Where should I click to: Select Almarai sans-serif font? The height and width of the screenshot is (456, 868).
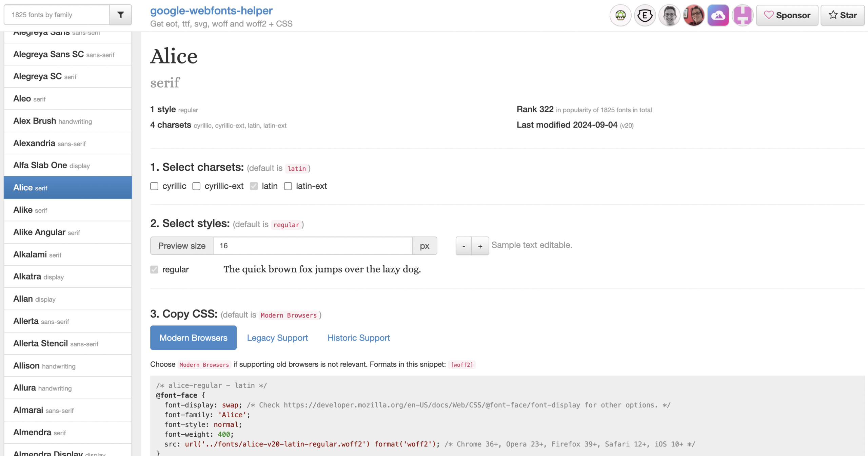tap(68, 410)
